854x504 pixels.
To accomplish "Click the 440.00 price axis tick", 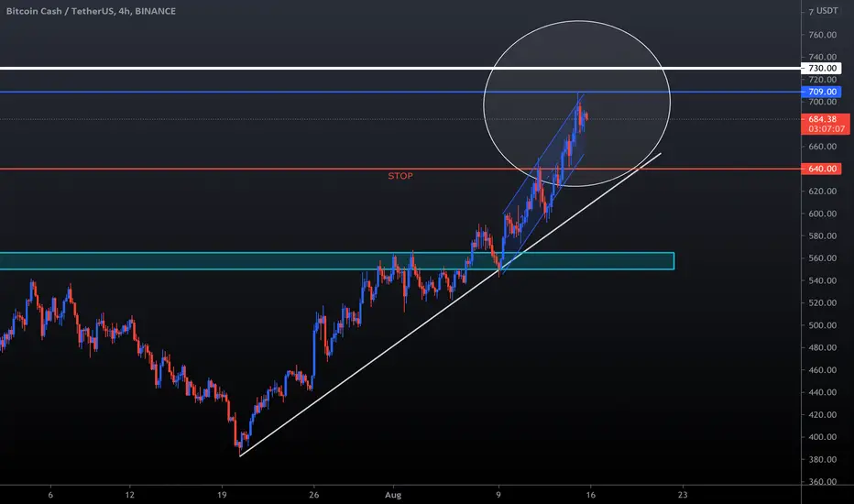I will pos(823,392).
